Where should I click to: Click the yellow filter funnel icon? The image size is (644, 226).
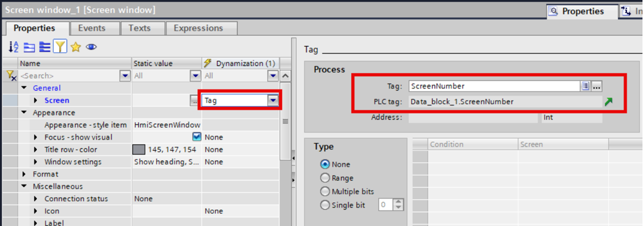60,47
